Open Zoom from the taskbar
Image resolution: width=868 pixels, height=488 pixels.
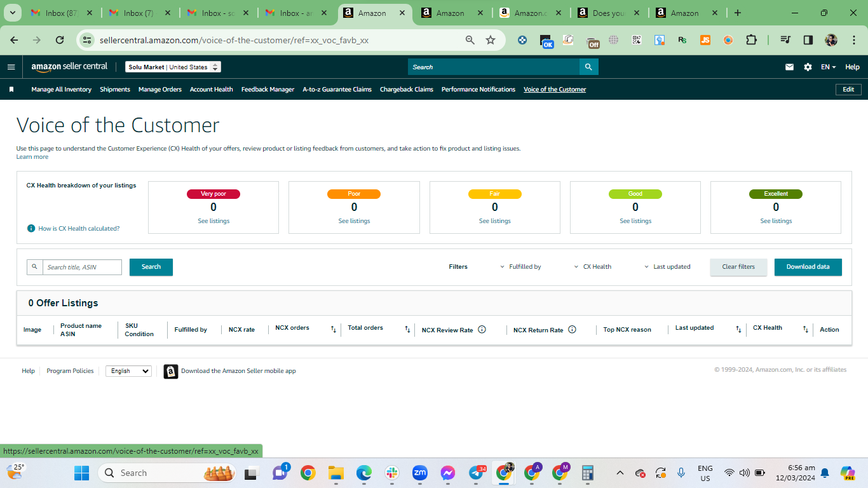419,473
